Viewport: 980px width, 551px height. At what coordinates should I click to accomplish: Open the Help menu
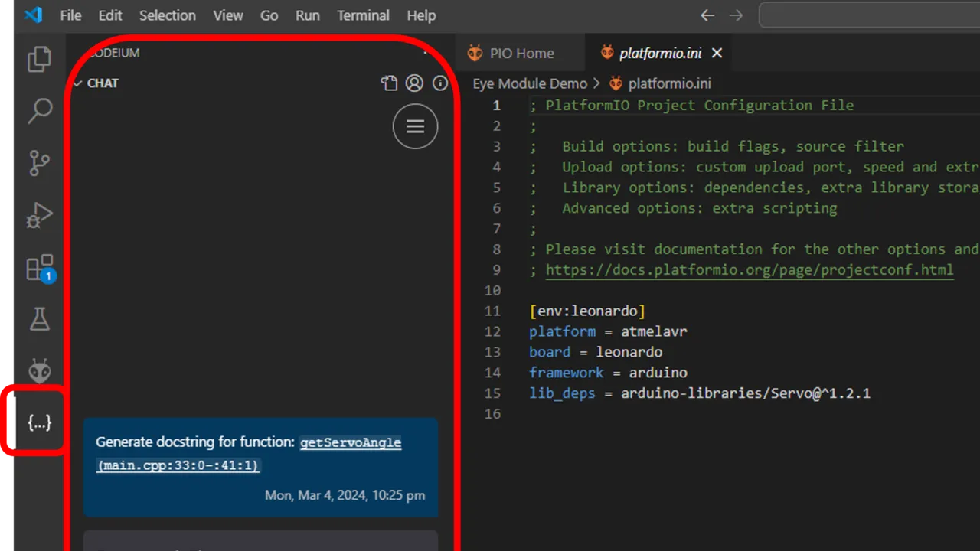point(421,15)
